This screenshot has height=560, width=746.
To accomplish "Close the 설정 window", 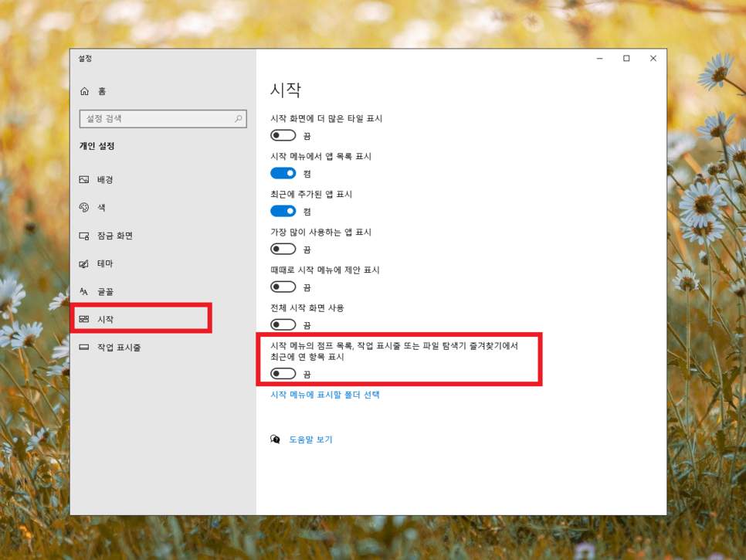I will pos(653,59).
